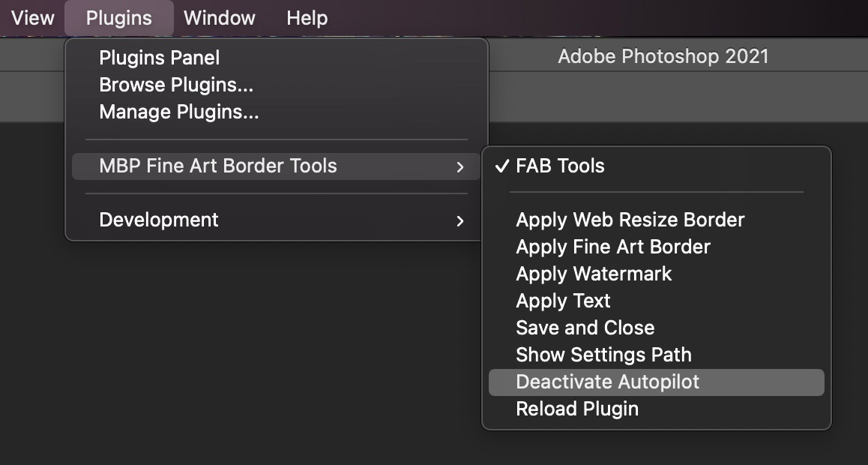Select Deactivate Autopilot
868x465 pixels.
pos(607,382)
